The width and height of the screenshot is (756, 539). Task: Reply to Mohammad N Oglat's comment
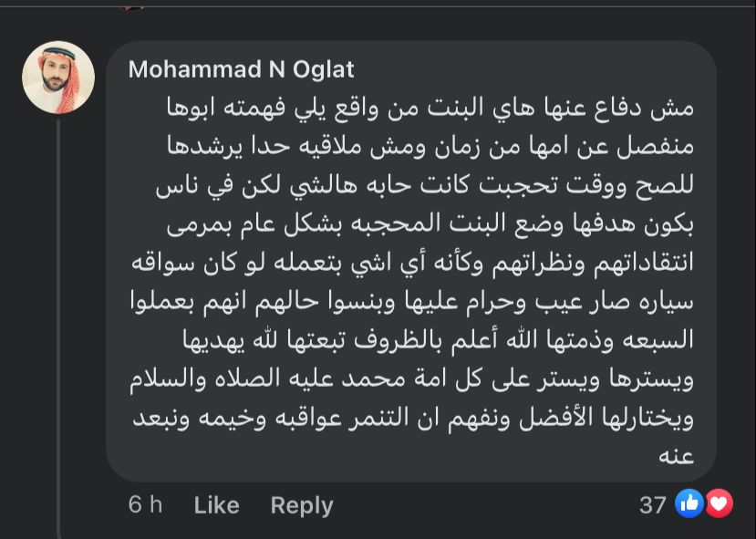point(302,504)
